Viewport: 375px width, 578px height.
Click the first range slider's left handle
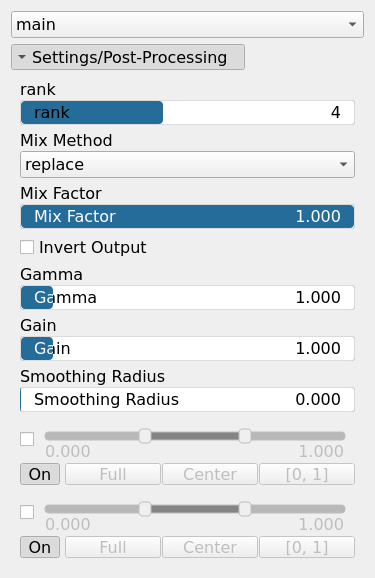145,436
